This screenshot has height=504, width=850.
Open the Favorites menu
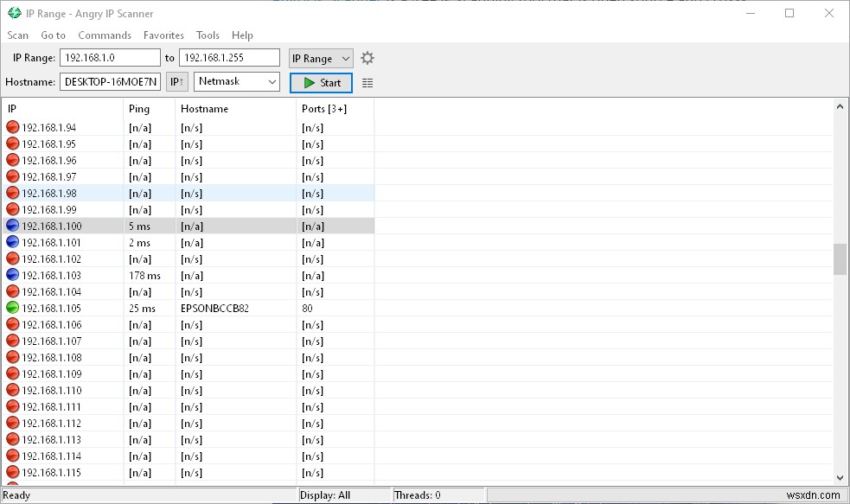tap(163, 35)
